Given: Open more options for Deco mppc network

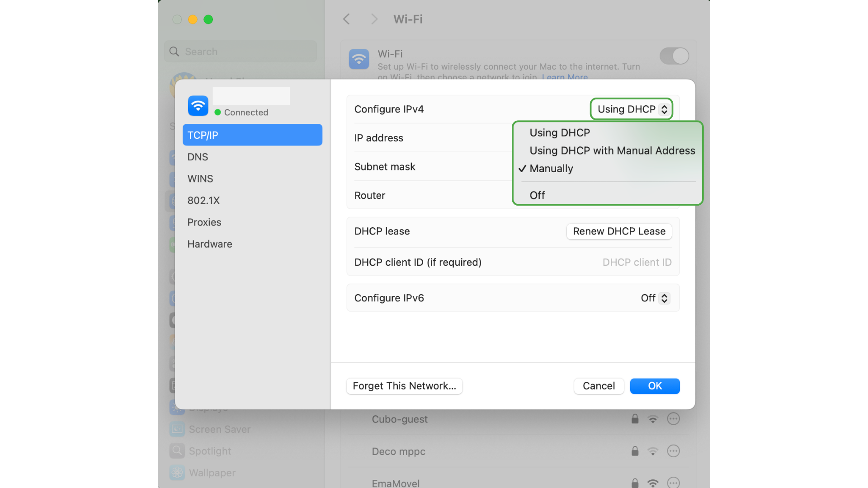Looking at the screenshot, I should click(673, 451).
